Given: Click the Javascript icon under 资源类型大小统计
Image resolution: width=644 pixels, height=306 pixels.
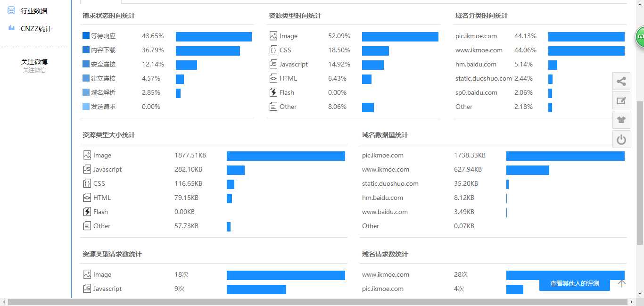Looking at the screenshot, I should (87, 169).
